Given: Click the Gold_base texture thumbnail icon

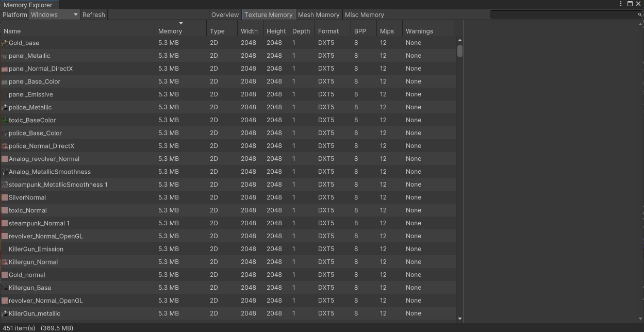Looking at the screenshot, I should click(5, 43).
